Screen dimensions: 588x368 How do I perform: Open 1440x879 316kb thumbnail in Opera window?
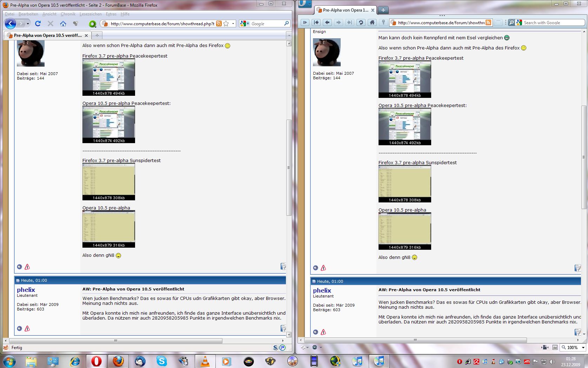[405, 231]
